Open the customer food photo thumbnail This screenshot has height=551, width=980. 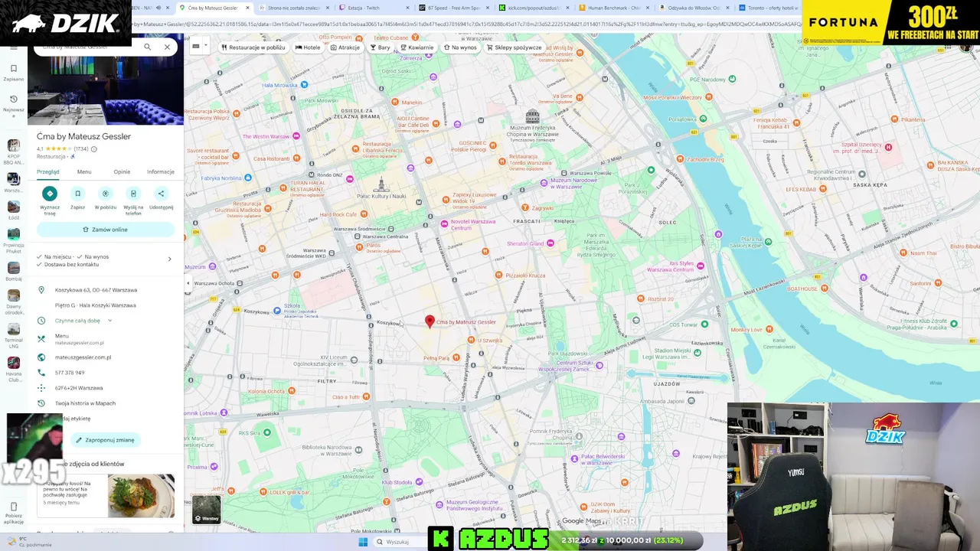click(141, 496)
